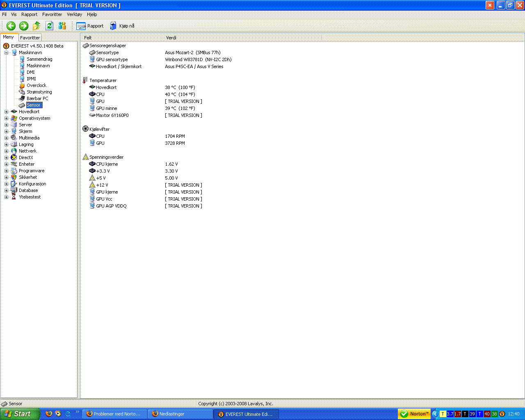The image size is (525, 420).
Task: Switch to the Favoritter tab in side panel
Action: (x=30, y=37)
